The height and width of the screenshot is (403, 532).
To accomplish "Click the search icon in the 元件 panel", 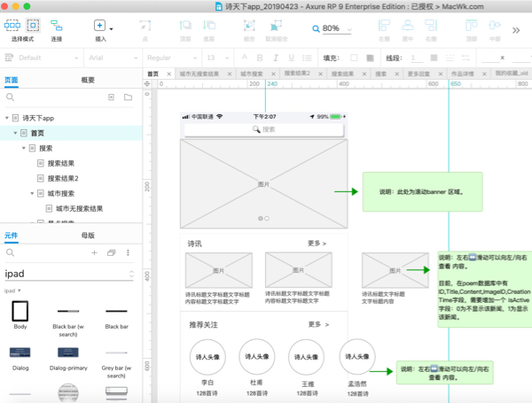I will [x=12, y=252].
